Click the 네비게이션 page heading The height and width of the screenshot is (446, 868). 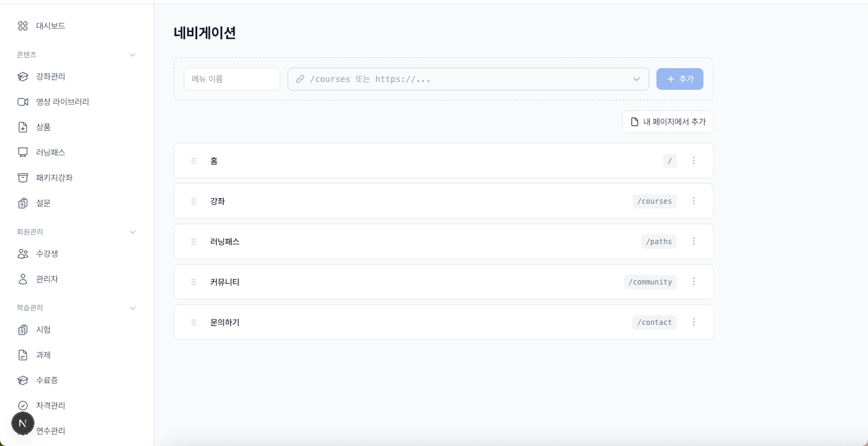point(204,33)
